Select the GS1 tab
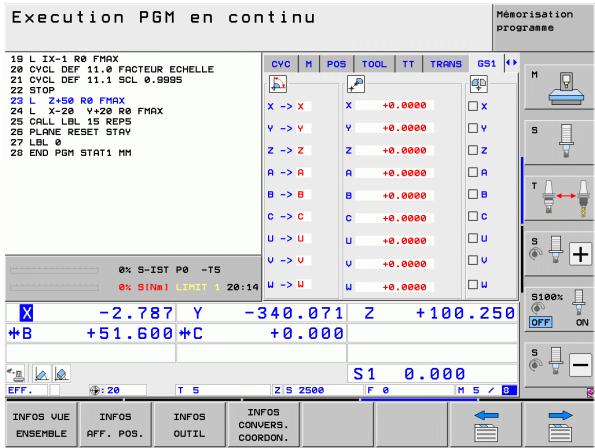 tap(487, 64)
